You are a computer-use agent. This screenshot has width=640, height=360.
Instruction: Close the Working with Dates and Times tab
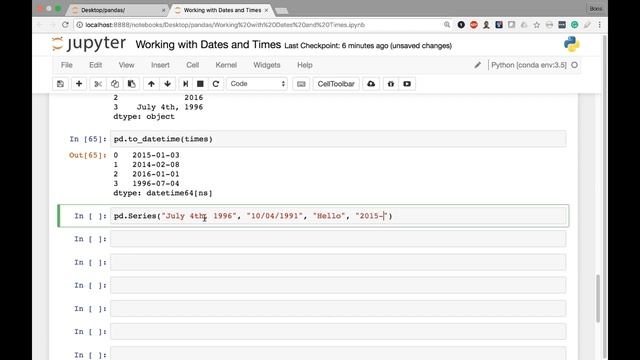[x=267, y=10]
